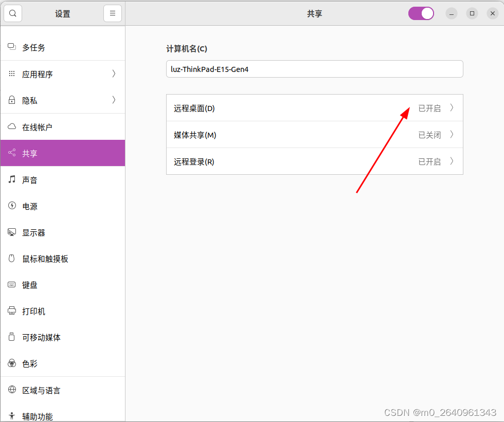Click 已开启 status of 远程登录

[429, 161]
